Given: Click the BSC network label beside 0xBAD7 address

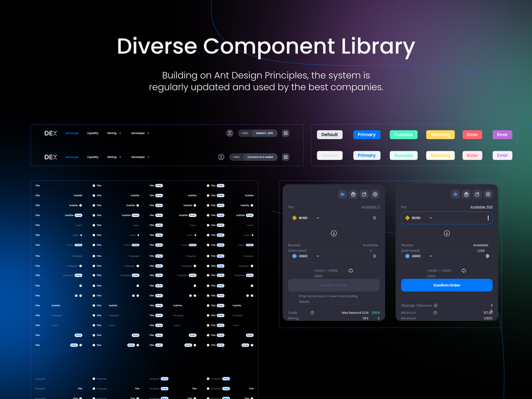Looking at the screenshot, I should point(245,133).
